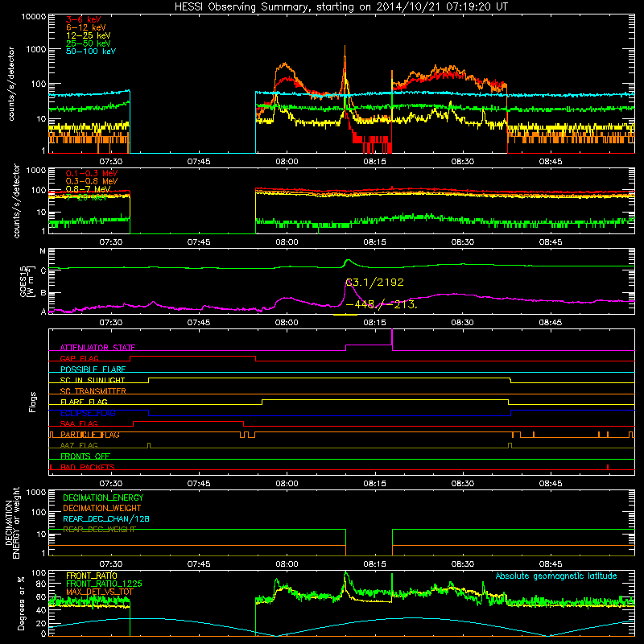This screenshot has width=644, height=644.
Task: Click the vertical Flags axis label
Action: tap(32, 402)
